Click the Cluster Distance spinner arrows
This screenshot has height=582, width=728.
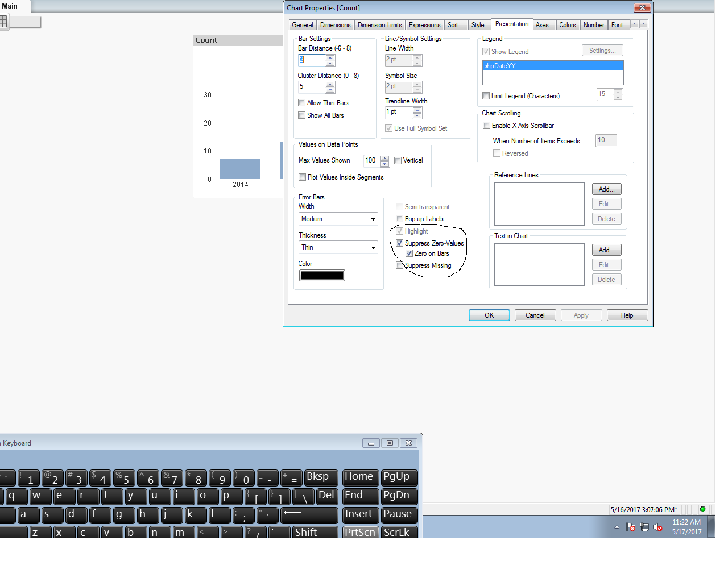(330, 87)
